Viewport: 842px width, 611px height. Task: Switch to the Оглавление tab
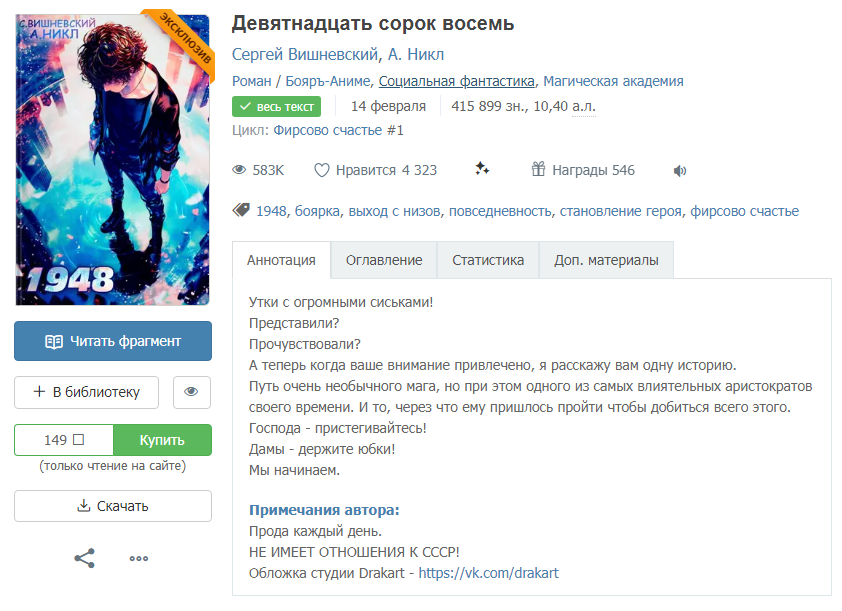(384, 260)
